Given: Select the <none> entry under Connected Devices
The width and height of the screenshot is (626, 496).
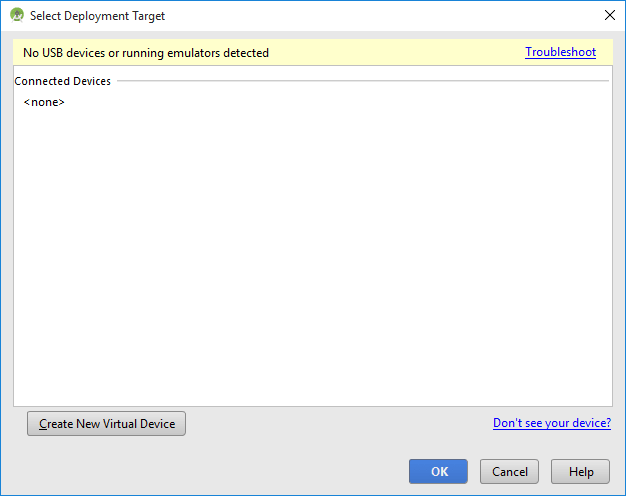Looking at the screenshot, I should pyautogui.click(x=44, y=102).
